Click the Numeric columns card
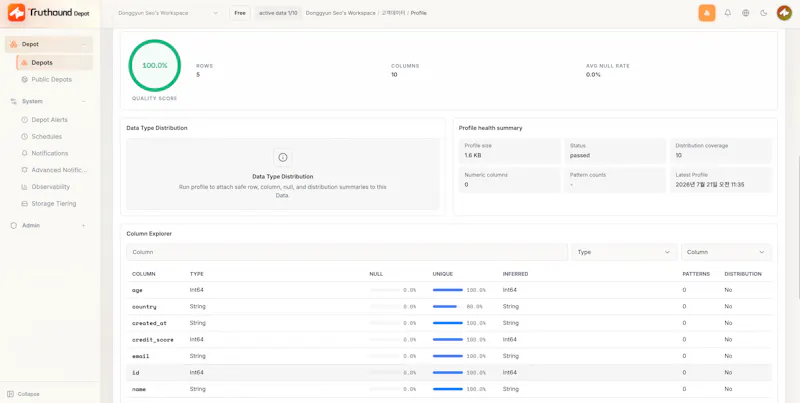This screenshot has width=800, height=403. pyautogui.click(x=509, y=180)
